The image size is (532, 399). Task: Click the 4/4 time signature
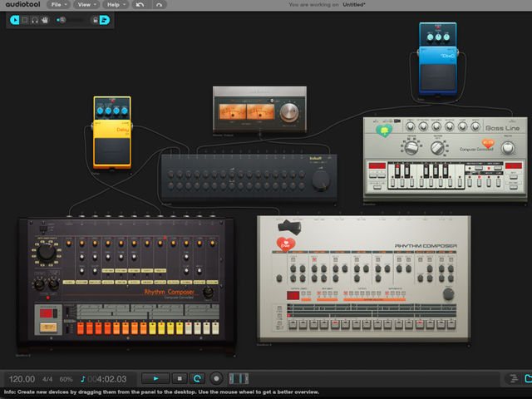pos(47,379)
